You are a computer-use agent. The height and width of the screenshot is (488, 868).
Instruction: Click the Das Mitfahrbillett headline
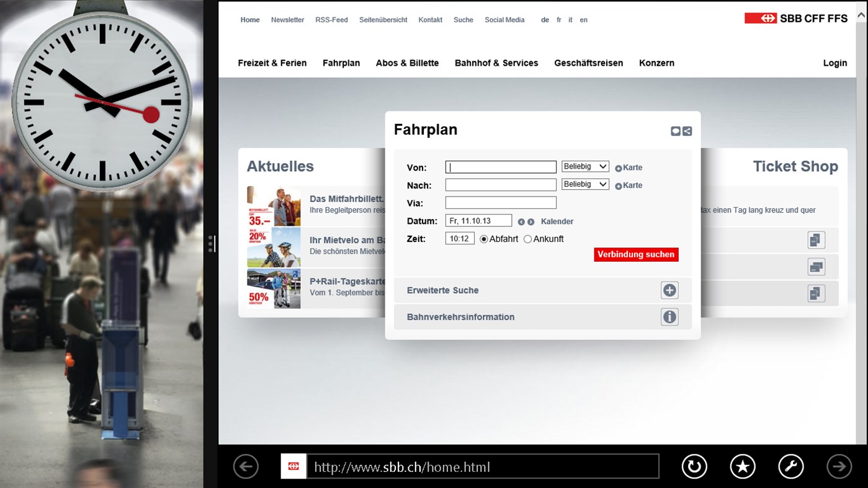[x=347, y=199]
